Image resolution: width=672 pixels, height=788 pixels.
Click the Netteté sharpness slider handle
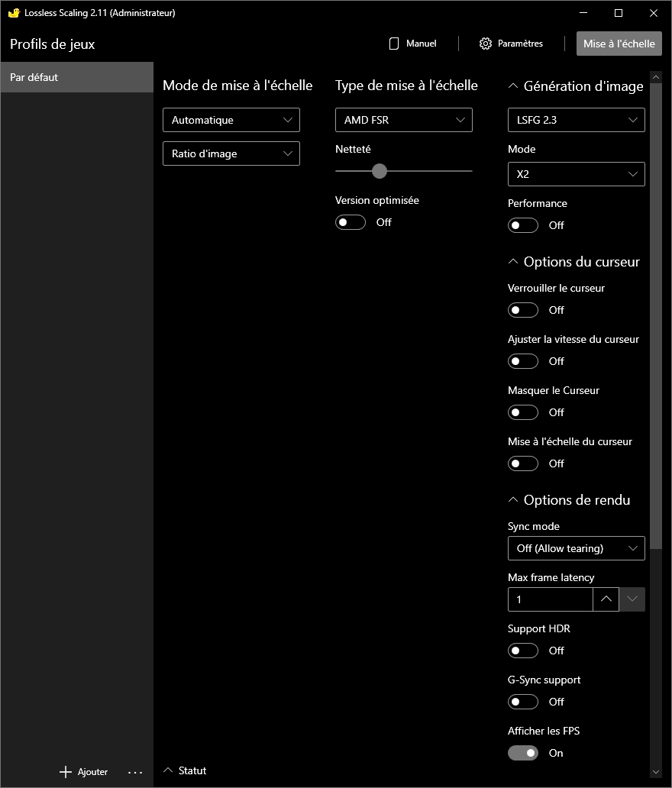(380, 171)
